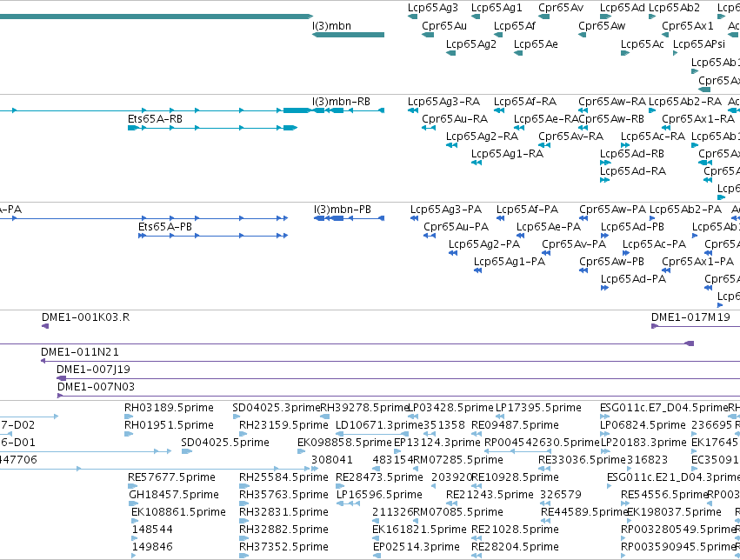Open the Lcp65Ab2-RA transcript label
Viewport: 740px width, 560px height.
(685, 102)
